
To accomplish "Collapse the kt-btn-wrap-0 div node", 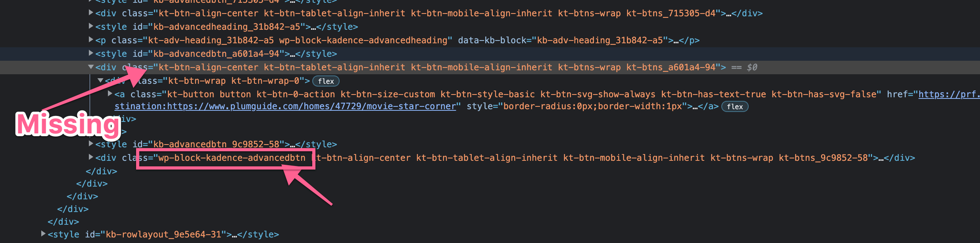I will point(100,81).
